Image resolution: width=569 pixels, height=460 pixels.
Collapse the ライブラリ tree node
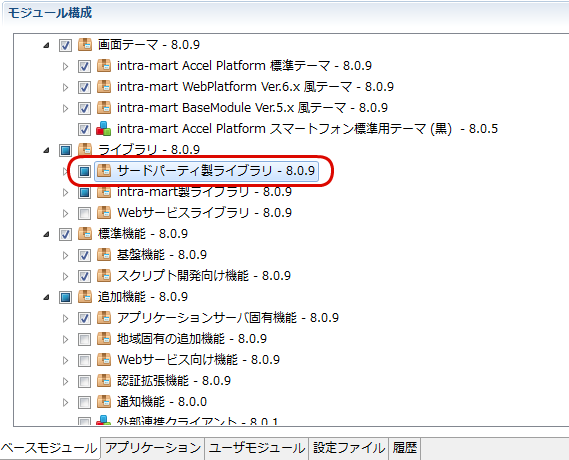(46, 151)
